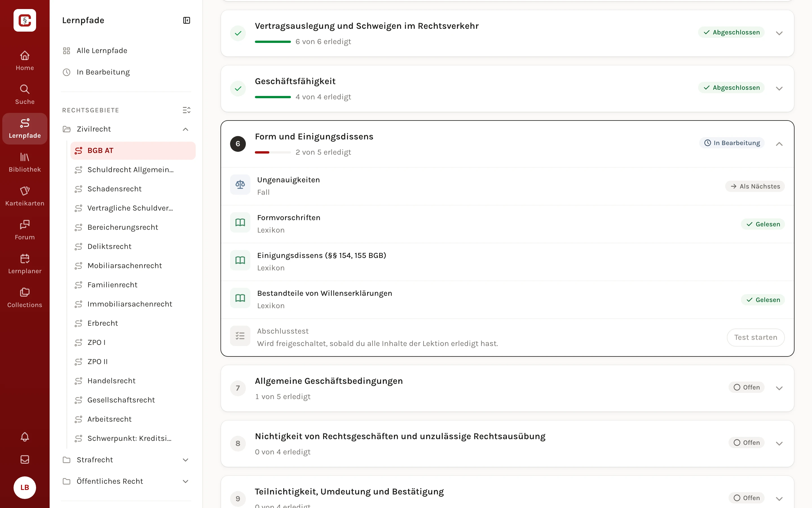812x508 pixels.
Task: Expand Allgemeine Geschäftsbedingungen lesson
Action: tap(779, 388)
